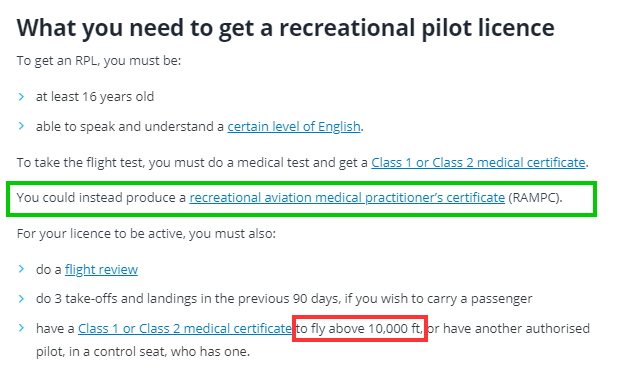Screen dimensions: 636x377
Task: Click the red-boxed 'to fly above 10,000 ft' text
Action: tap(360, 328)
